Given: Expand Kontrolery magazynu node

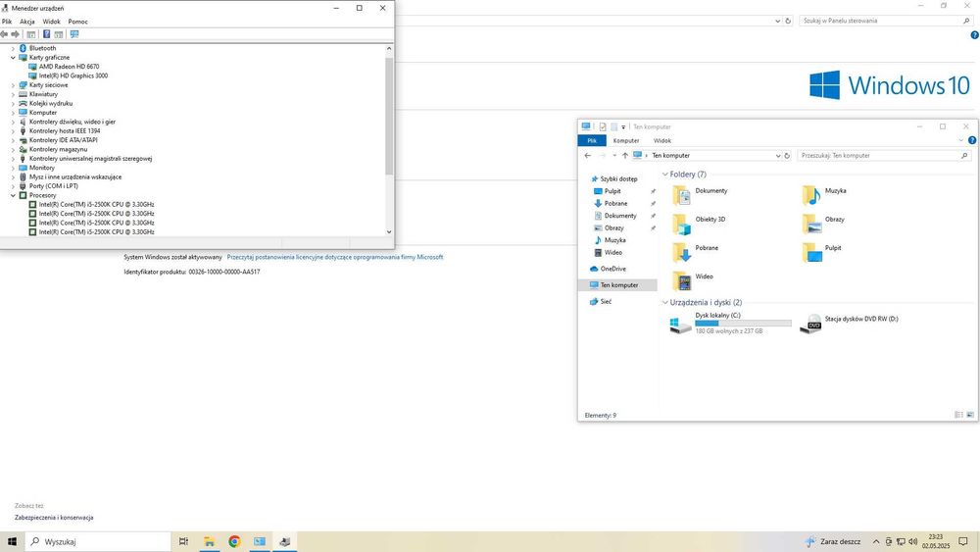Looking at the screenshot, I should [13, 149].
